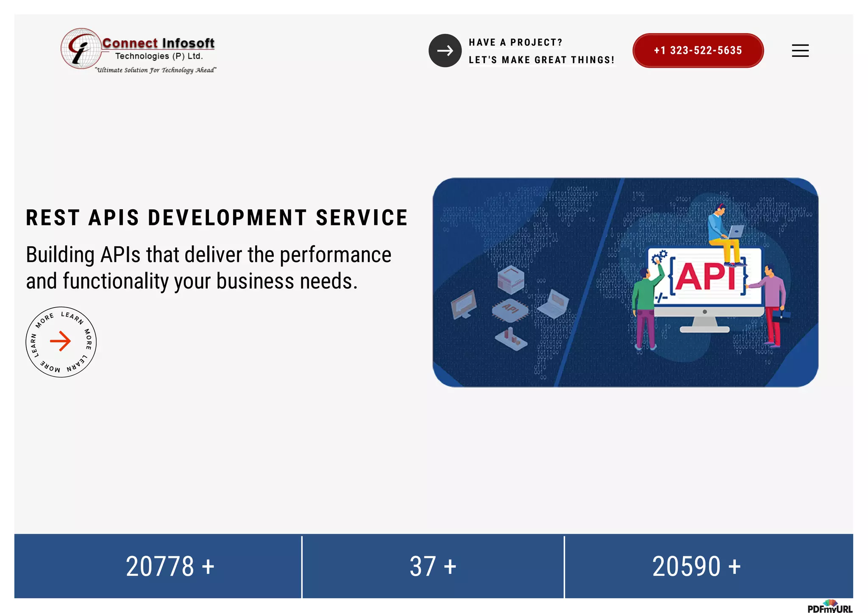Open the hamburger navigation menu
The image size is (868, 613).
800,50
